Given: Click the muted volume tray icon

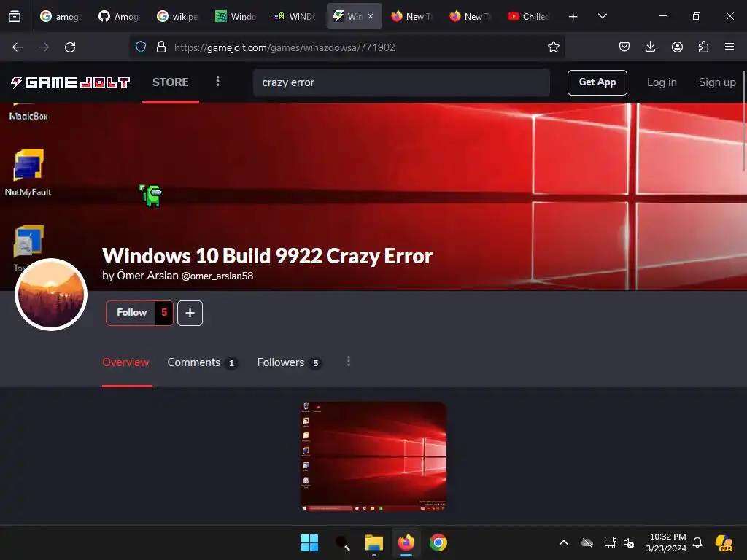Looking at the screenshot, I should 629,542.
